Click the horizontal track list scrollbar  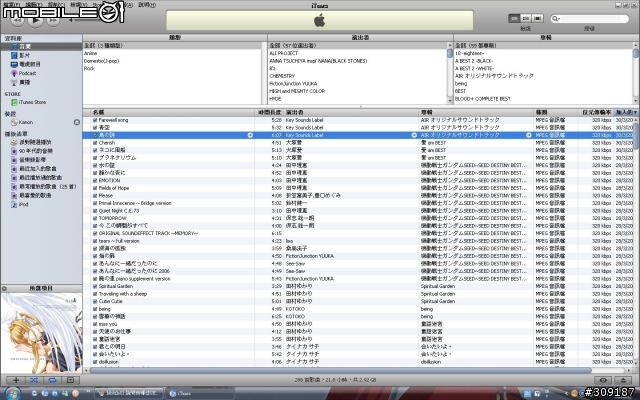click(x=340, y=370)
